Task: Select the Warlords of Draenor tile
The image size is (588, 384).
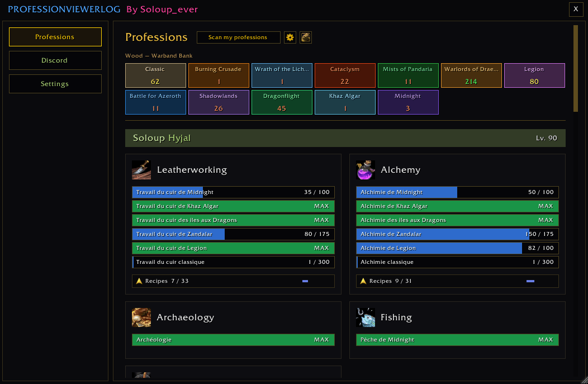Action: (471, 75)
